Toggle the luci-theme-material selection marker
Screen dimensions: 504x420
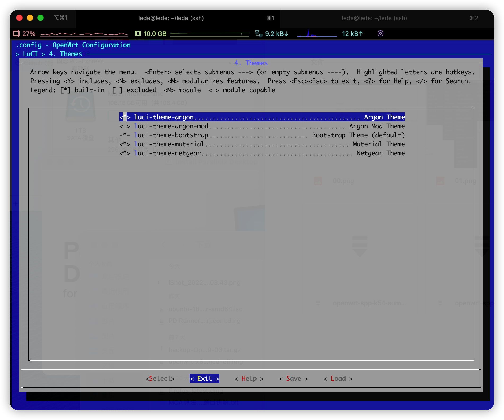125,144
